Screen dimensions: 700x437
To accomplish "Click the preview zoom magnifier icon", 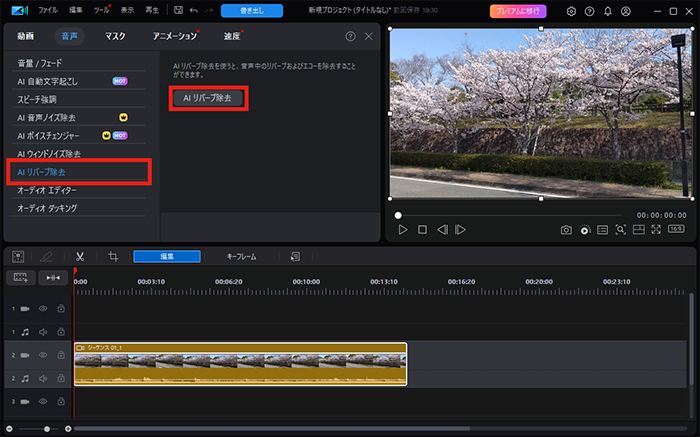I will click(620, 230).
